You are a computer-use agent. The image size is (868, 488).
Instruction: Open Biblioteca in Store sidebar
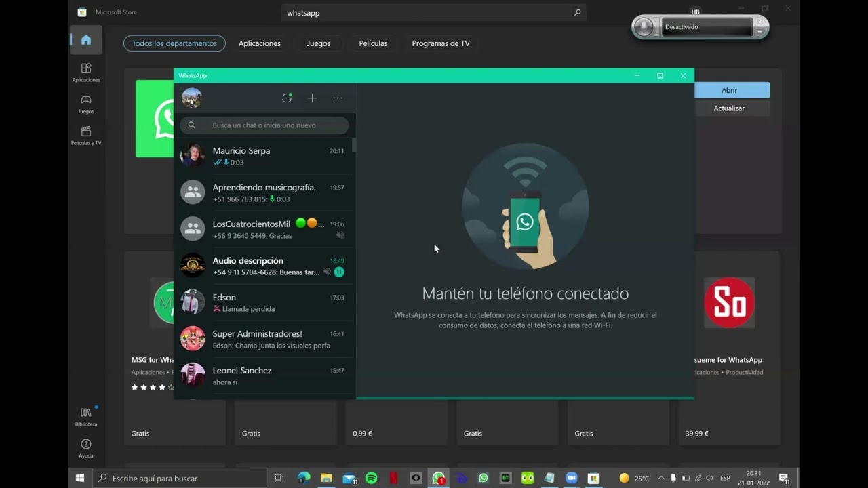point(86,417)
